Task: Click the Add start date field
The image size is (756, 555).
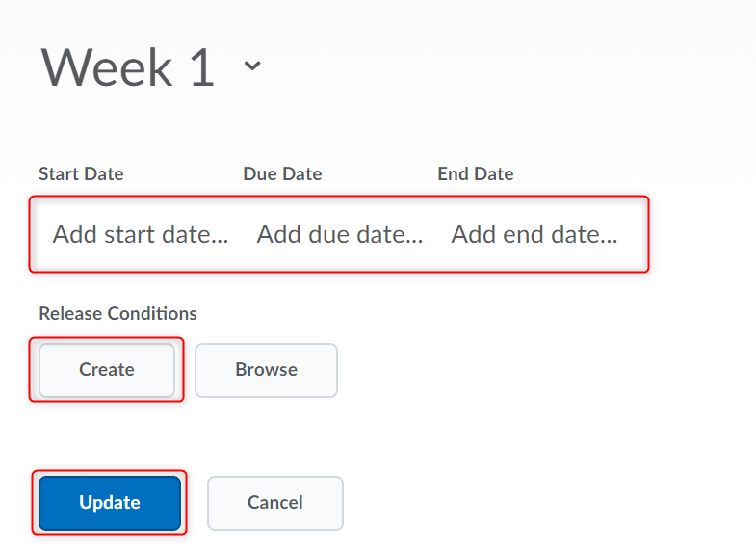Action: (141, 234)
